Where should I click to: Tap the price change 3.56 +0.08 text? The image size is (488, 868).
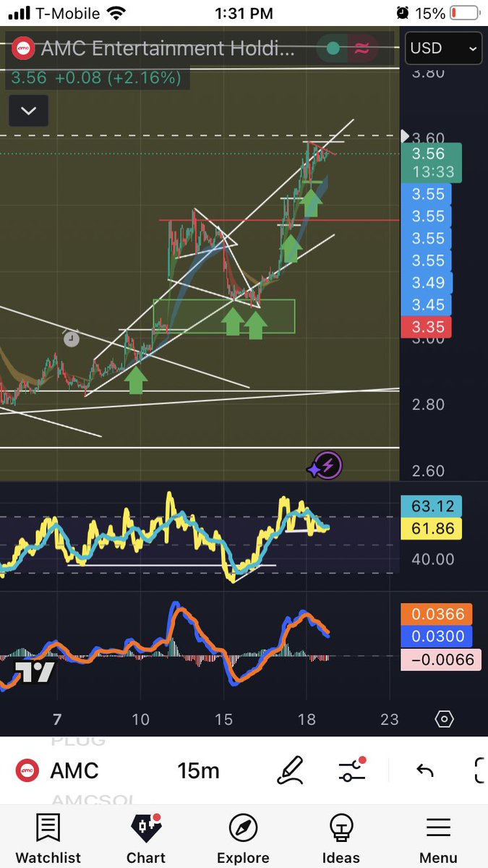[95, 78]
